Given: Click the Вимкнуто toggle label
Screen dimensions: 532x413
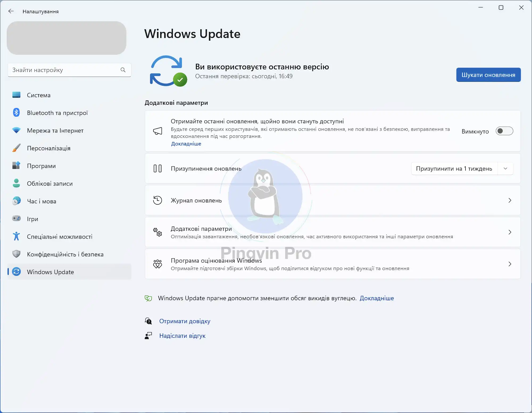Looking at the screenshot, I should (475, 131).
